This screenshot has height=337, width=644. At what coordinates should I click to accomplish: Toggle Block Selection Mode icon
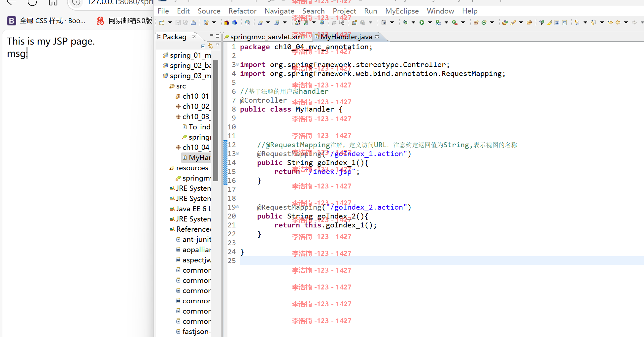tap(557, 22)
